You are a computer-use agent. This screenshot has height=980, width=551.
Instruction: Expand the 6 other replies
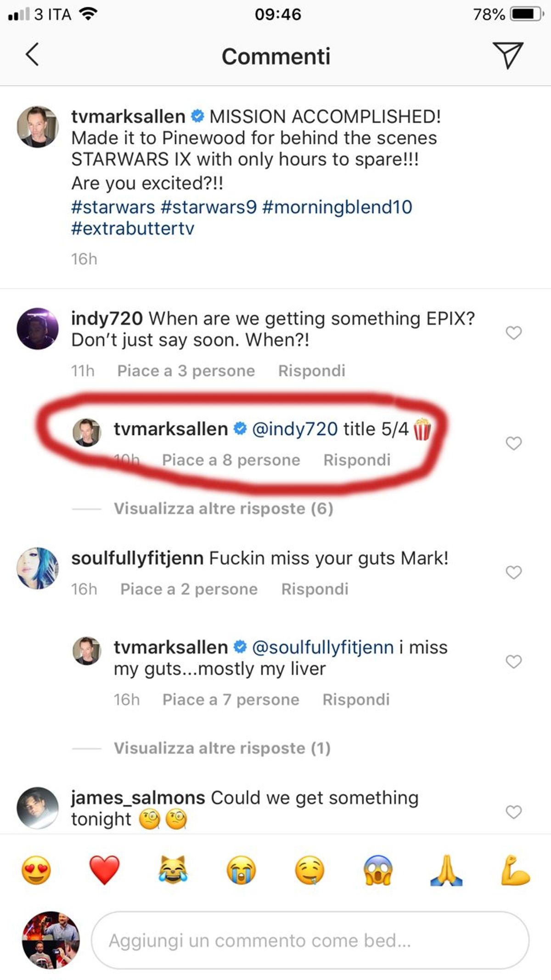(223, 509)
